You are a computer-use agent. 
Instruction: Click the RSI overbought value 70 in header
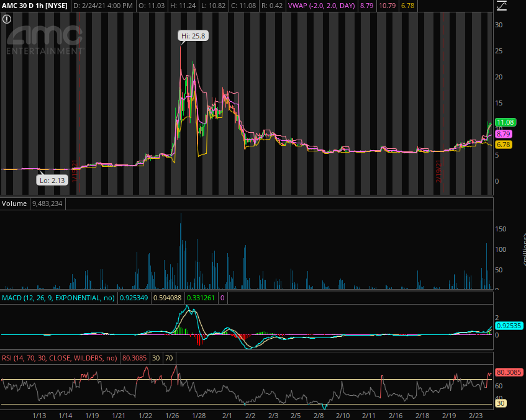click(169, 358)
